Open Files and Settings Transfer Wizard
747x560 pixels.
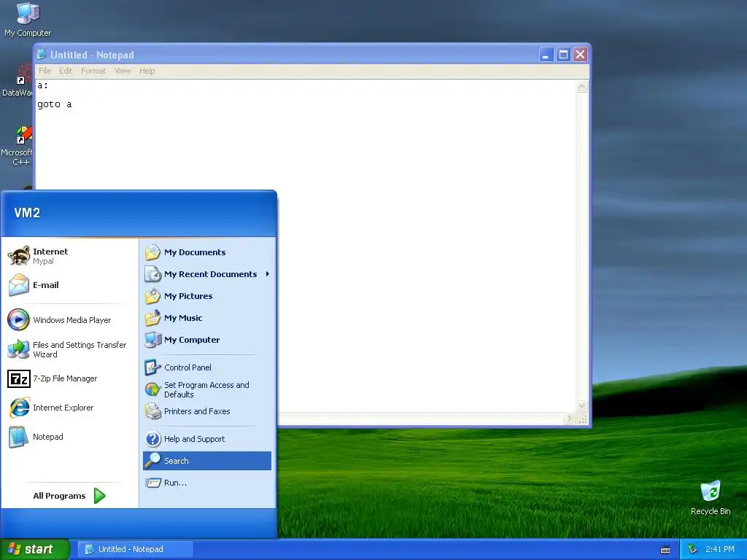(69, 349)
